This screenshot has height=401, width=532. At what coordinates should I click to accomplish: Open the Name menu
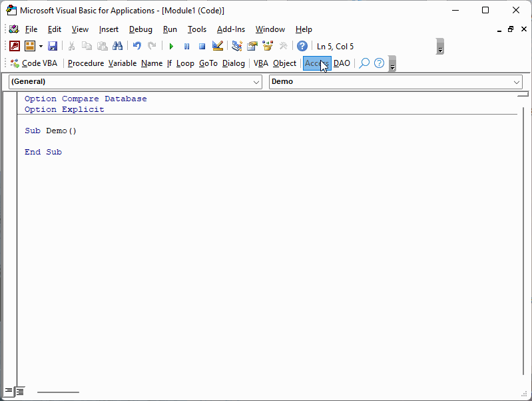(152, 63)
